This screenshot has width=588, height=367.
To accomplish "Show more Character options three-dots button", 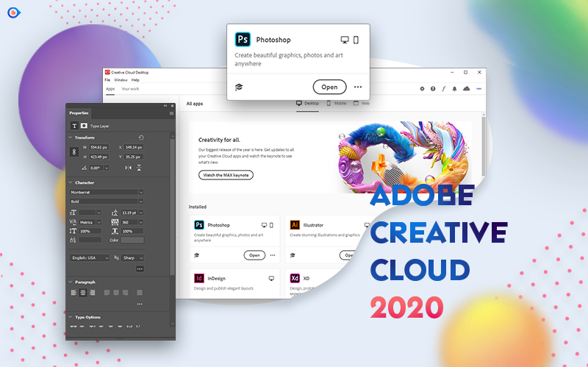I will 140,268.
